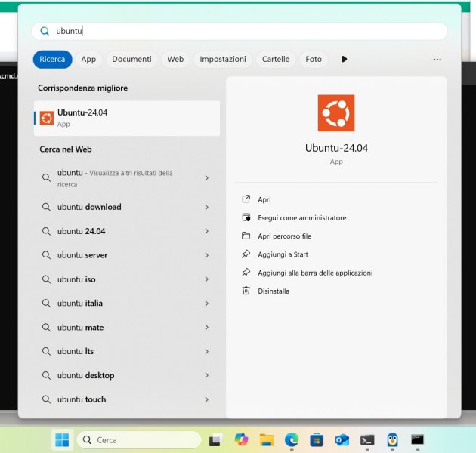Expand chevron next to 'ubuntu italia'

[207, 303]
